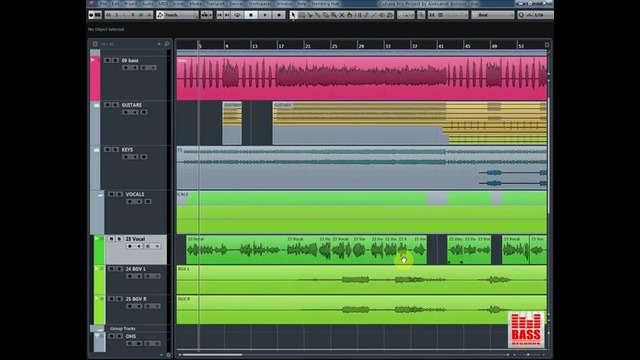Viewport: 640px width, 360px height.
Task: Select the 25 BGV R track name
Action: [136, 299]
